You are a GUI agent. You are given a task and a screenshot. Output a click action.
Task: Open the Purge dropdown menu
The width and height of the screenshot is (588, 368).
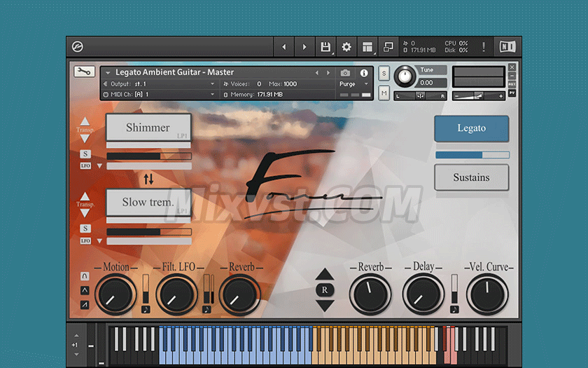point(353,83)
